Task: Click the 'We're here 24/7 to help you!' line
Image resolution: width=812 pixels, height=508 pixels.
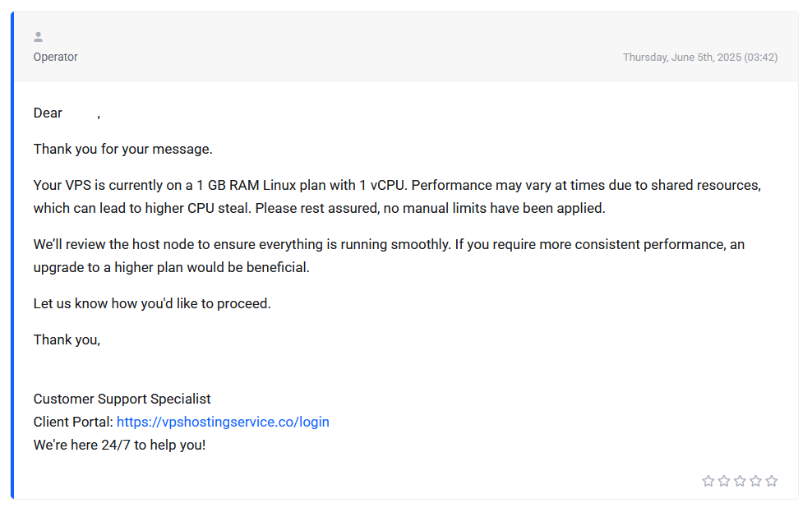Action: pyautogui.click(x=120, y=445)
